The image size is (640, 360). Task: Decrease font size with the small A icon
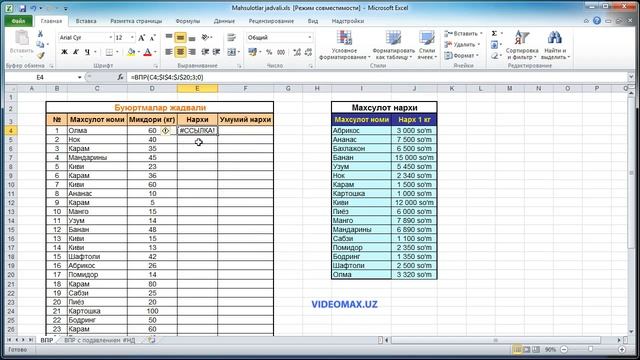153,38
